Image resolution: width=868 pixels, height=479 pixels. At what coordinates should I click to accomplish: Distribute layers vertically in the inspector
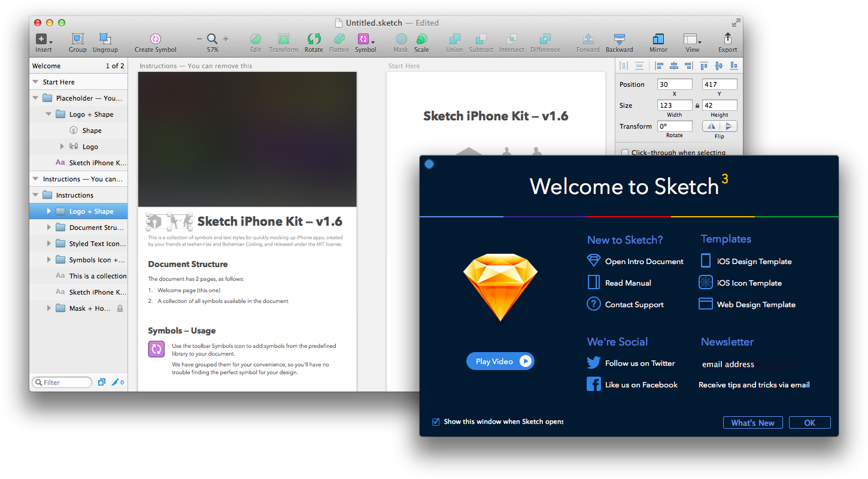[x=639, y=66]
